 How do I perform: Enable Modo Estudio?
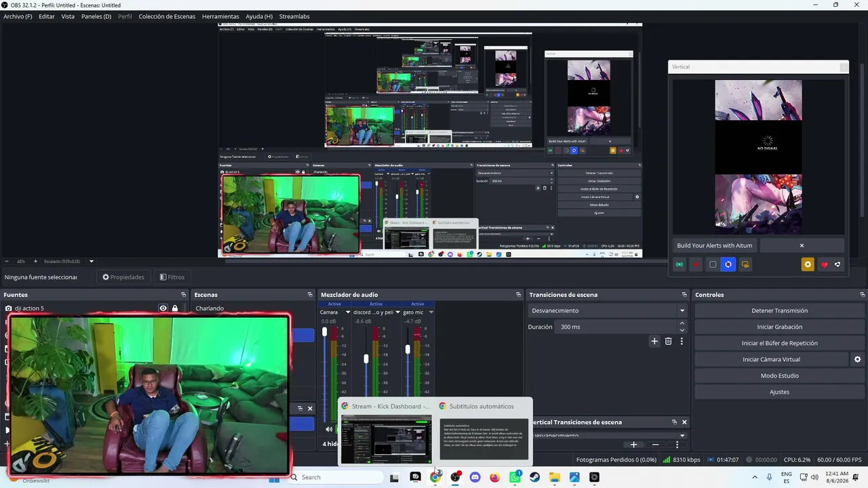click(x=780, y=375)
